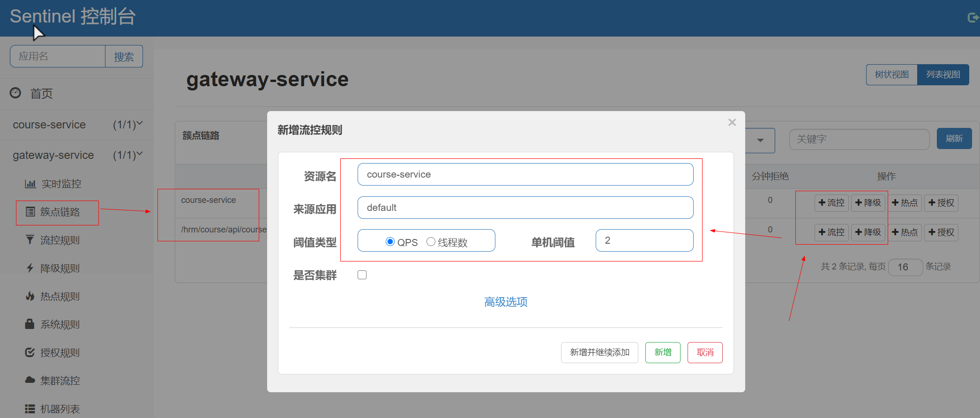Click +授权 for /hrm/course/api/course row
This screenshot has width=980, height=418.
[941, 232]
